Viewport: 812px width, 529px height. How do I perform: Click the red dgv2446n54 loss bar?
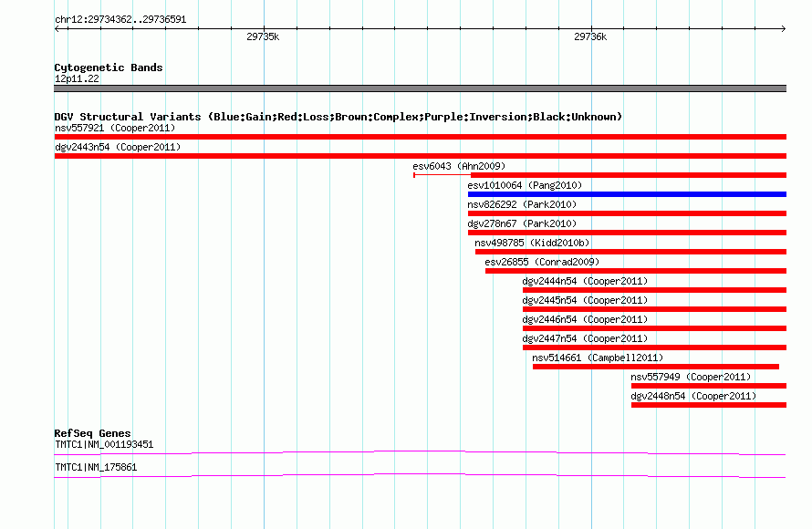pyautogui.click(x=654, y=328)
